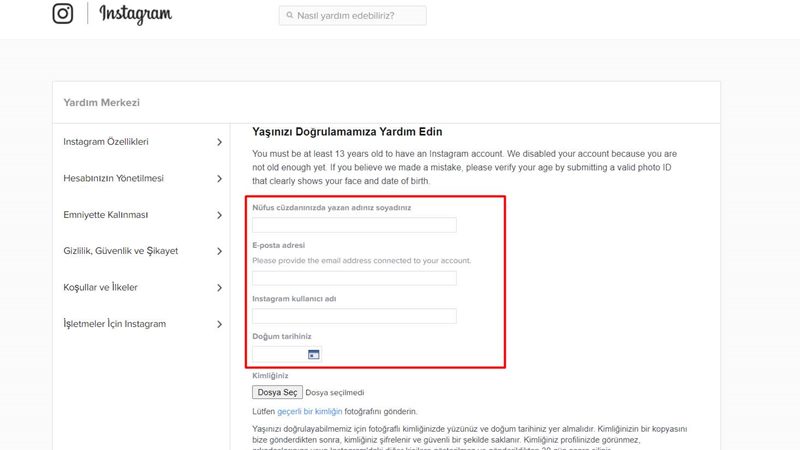Click the Instagram wordmark logo
Screen dimensions: 800x450
tap(135, 14)
